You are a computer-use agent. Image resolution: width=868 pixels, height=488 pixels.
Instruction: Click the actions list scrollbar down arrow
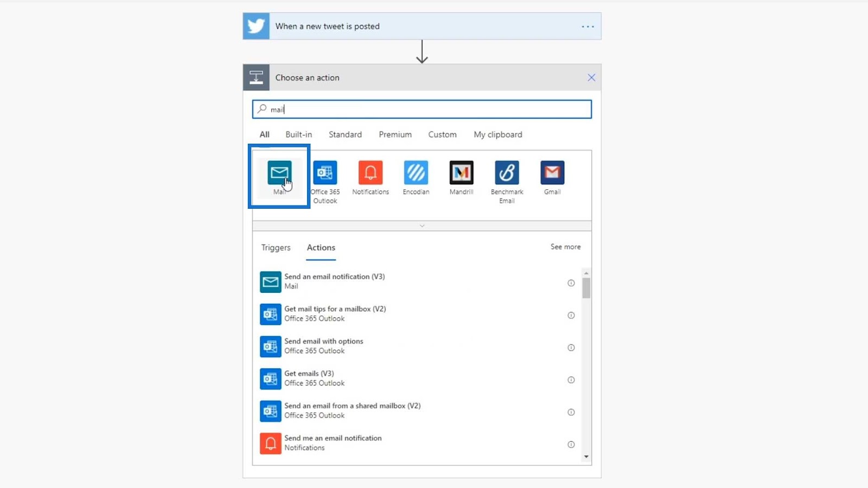coord(586,457)
